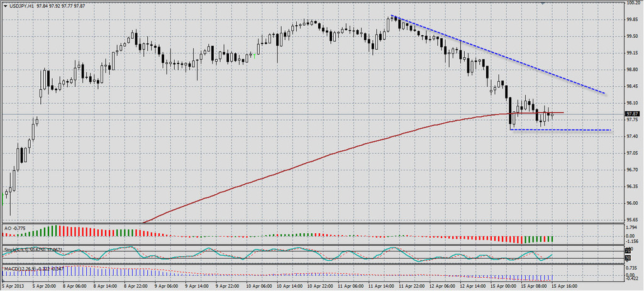Viewport: 644px width, 291px height.
Task: Click the 5 Apr 2013 date label
Action: [14, 286]
